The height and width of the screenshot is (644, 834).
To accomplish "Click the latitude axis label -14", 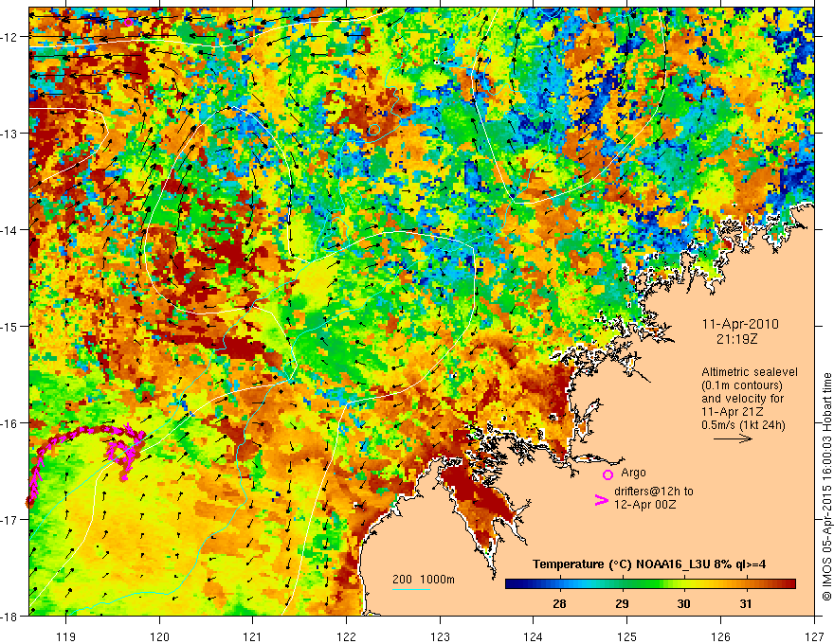I will (x=10, y=230).
